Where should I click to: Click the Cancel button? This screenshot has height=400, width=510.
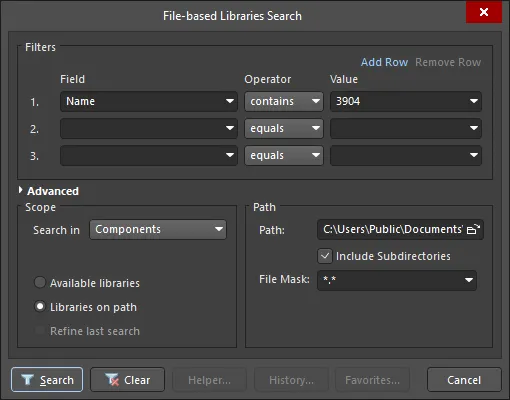click(464, 380)
